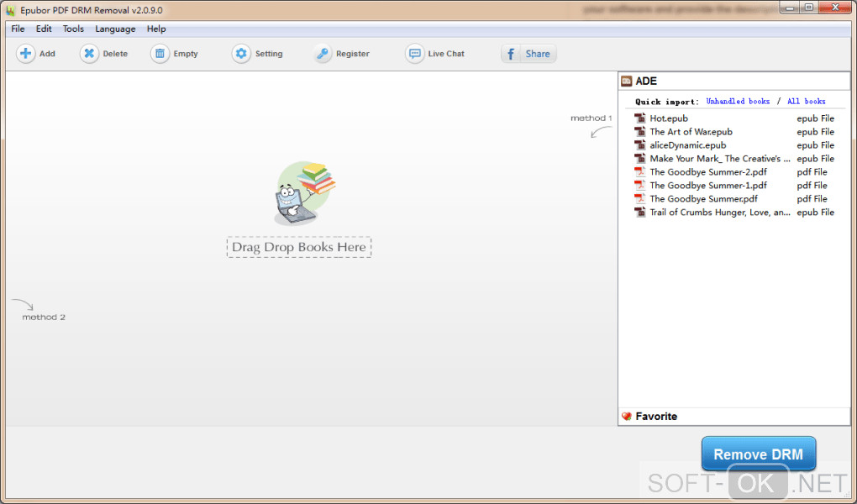Screen dimensions: 857x504
Task: Click the Drag Drop Books Here box
Action: coord(299,247)
